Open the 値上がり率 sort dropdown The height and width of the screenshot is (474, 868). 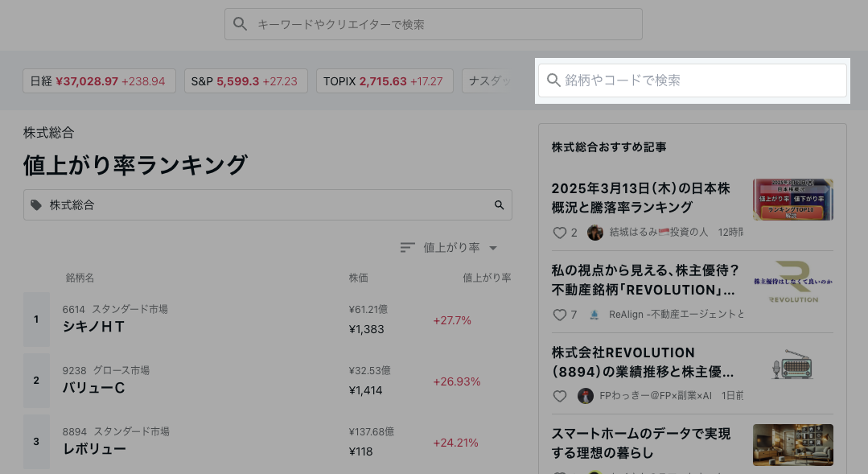coord(449,248)
